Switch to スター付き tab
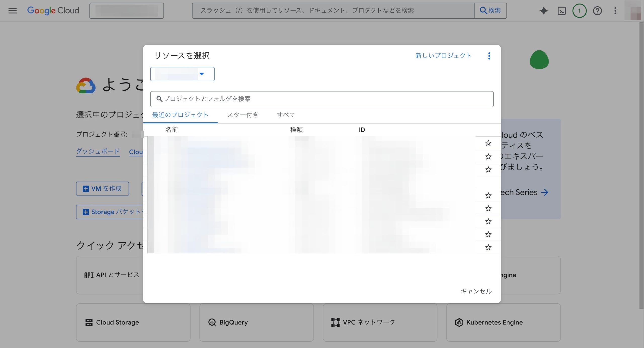 point(243,115)
